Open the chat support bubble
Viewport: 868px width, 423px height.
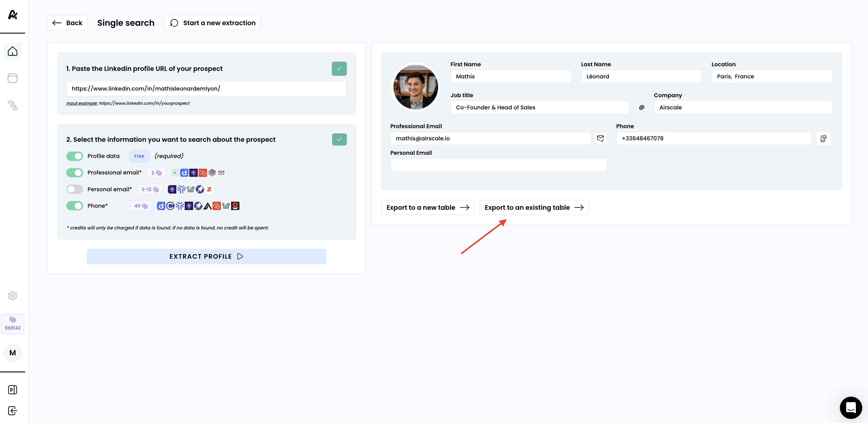[x=850, y=407]
